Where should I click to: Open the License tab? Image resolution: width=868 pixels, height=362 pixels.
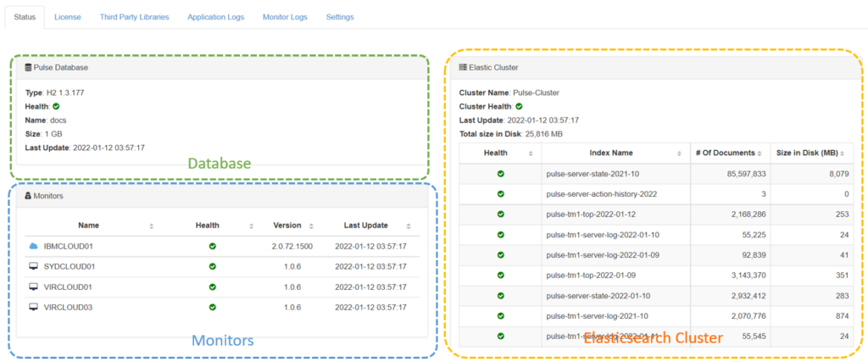[x=66, y=17]
